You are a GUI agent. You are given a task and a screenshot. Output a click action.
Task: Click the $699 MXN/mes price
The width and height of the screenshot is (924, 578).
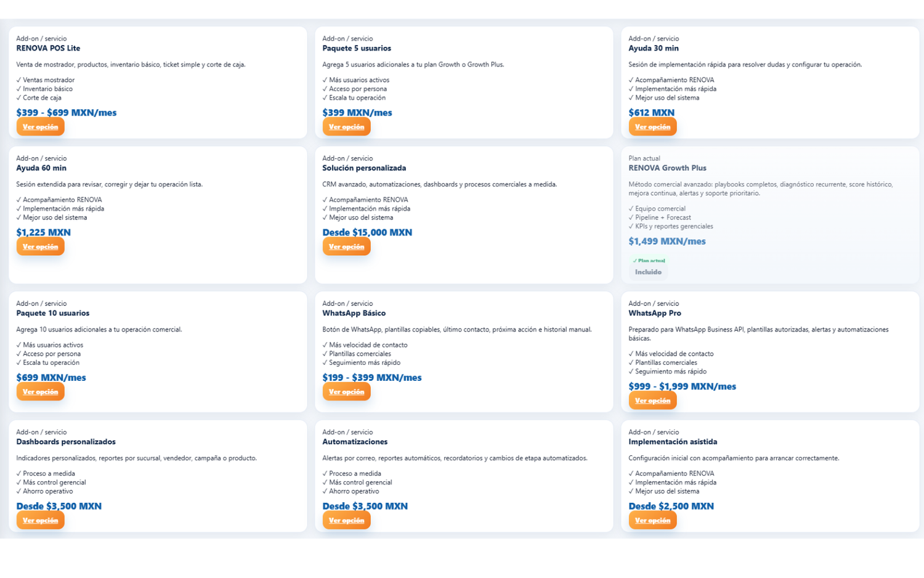click(51, 378)
